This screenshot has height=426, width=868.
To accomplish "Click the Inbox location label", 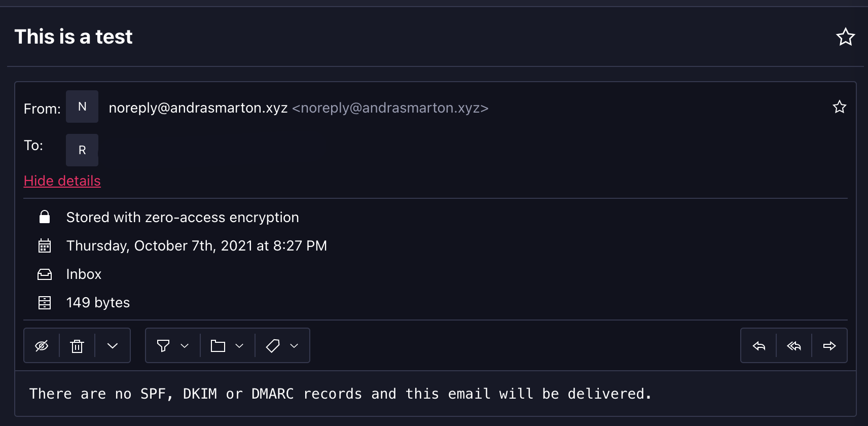I will point(84,274).
